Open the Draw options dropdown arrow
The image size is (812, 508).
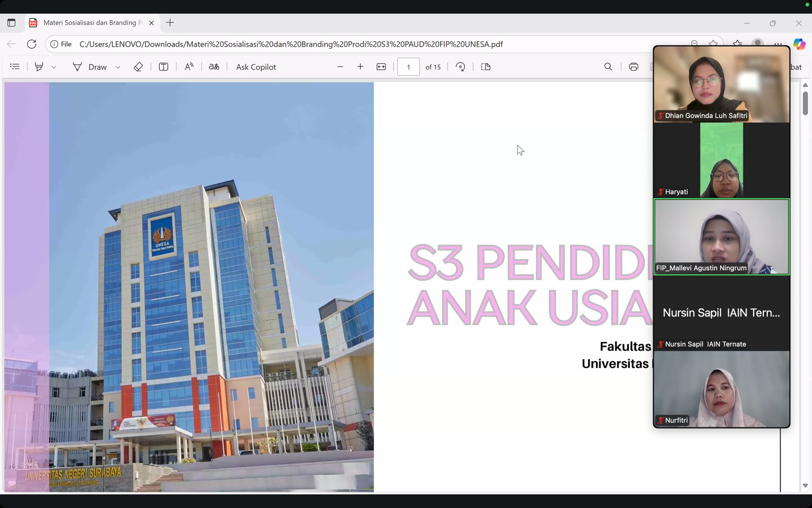click(118, 67)
